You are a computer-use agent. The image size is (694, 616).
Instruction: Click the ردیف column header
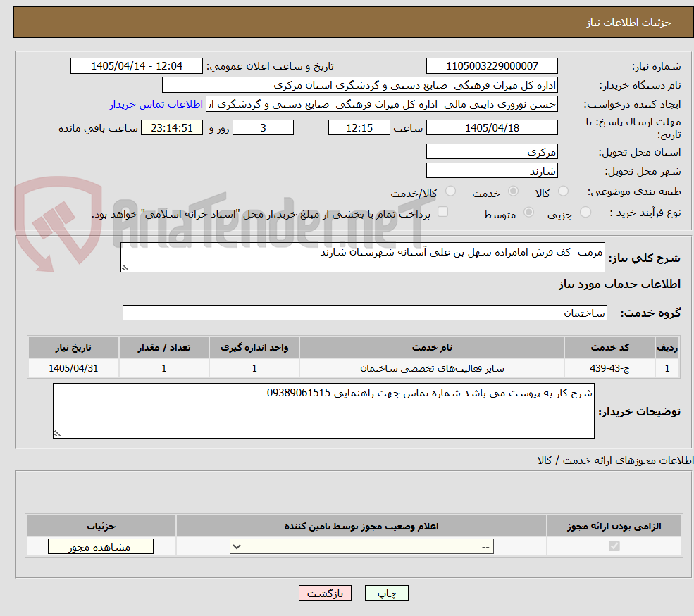pyautogui.click(x=667, y=348)
